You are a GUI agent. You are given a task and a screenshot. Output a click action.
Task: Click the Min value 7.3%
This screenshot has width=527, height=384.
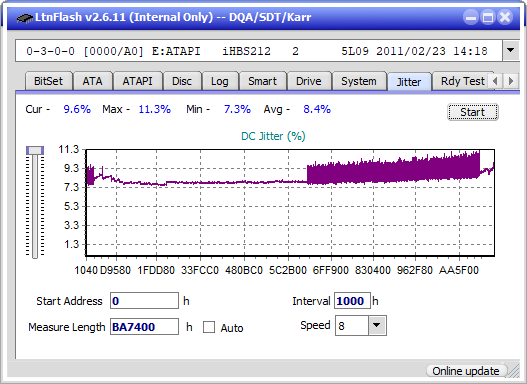pos(237,109)
